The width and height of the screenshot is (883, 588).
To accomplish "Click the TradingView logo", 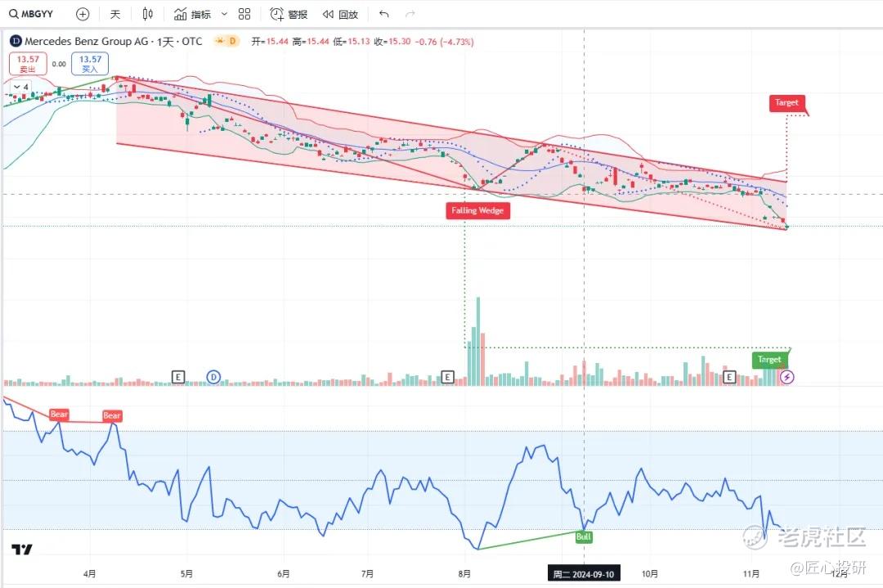I will tap(22, 549).
